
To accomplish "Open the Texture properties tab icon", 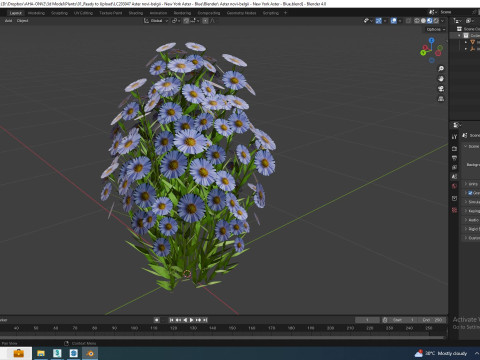I will [x=454, y=210].
